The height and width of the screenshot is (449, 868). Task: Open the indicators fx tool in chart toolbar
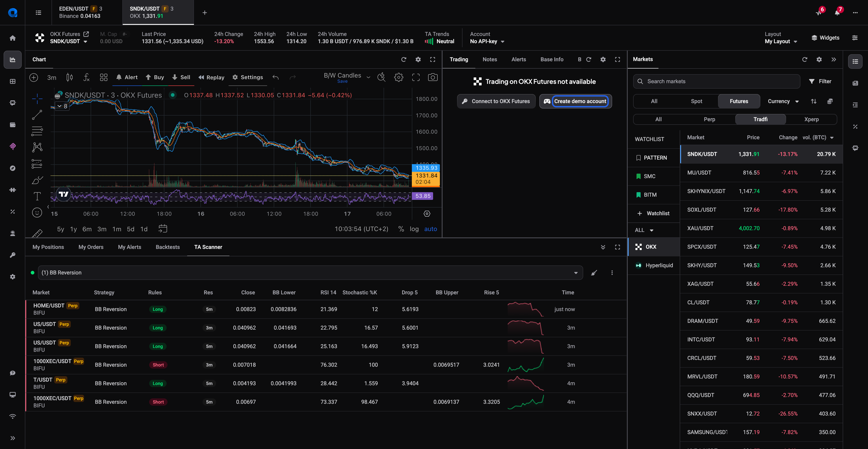87,78
